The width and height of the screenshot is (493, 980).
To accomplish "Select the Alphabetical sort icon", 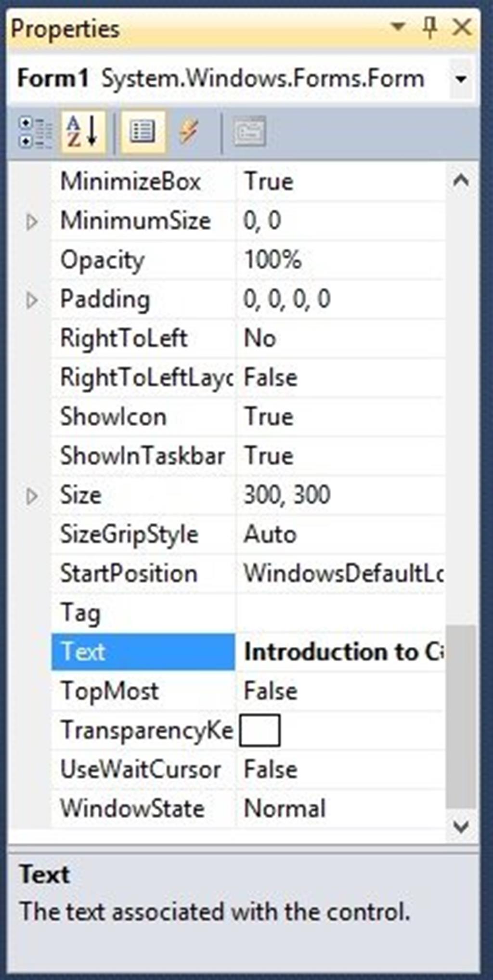I will click(82, 132).
